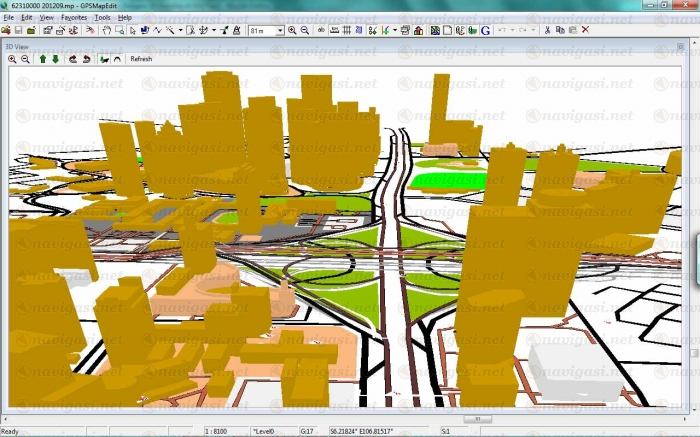
Task: Open Google maps with the G icon
Action: [x=485, y=30]
